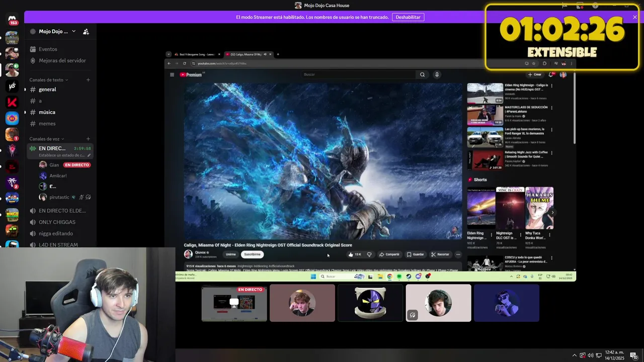644x362 pixels.
Task: Open options menu for Elden Ring Nightreign suggestion
Action: 551,86
